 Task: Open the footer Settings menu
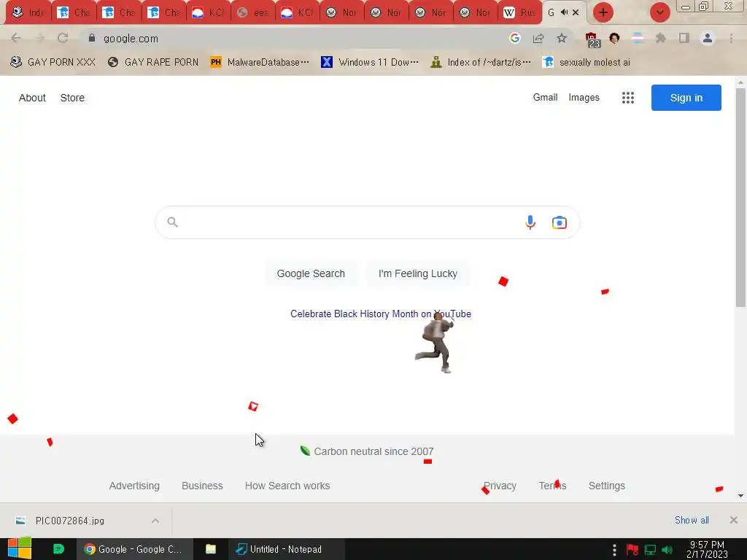(x=606, y=486)
